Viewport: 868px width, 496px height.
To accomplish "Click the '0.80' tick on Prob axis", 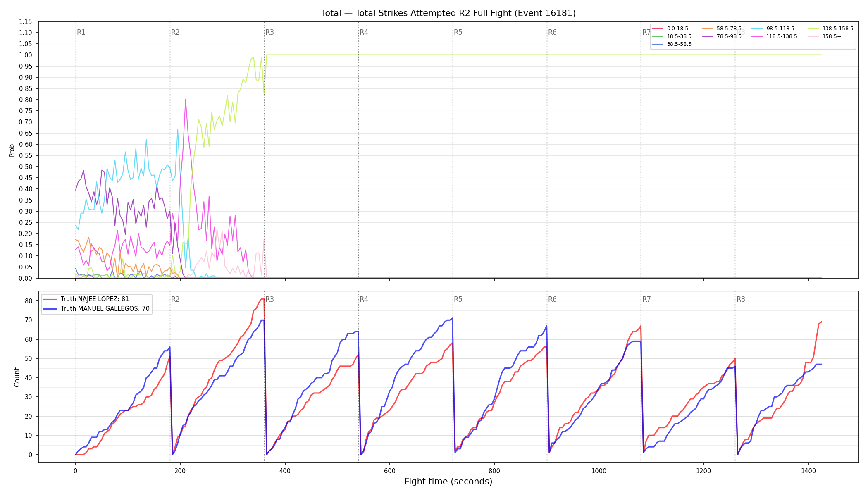I will (26, 100).
